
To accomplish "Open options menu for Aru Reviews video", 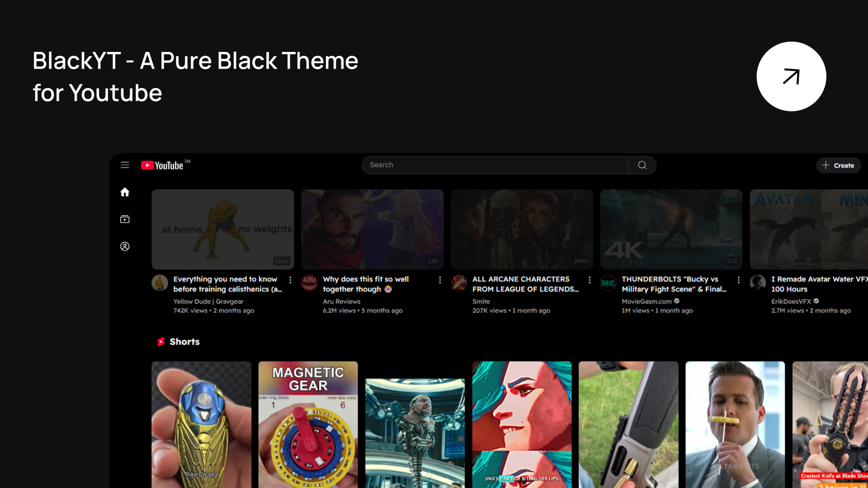I will 440,280.
